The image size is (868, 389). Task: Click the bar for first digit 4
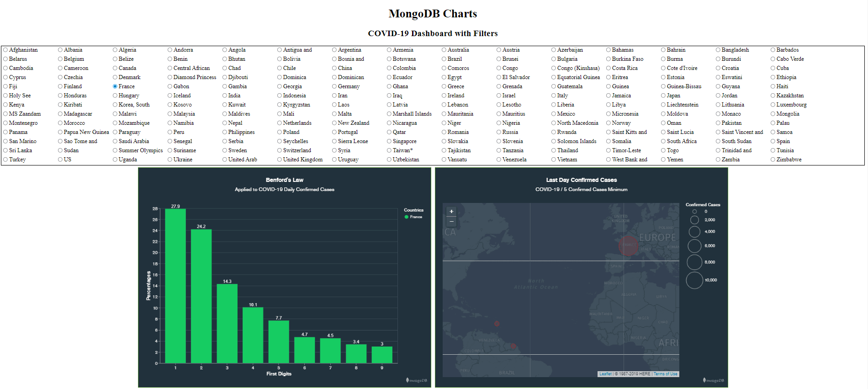(x=253, y=336)
